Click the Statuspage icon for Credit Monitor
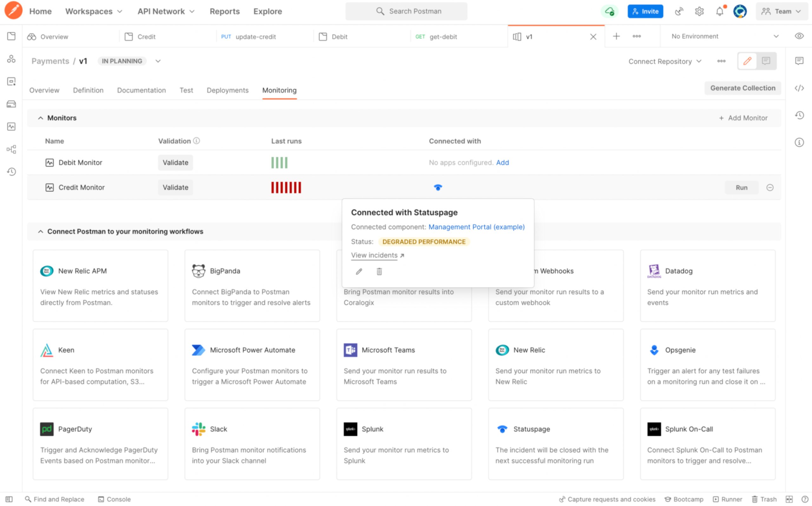This screenshot has width=812, height=506. (438, 187)
